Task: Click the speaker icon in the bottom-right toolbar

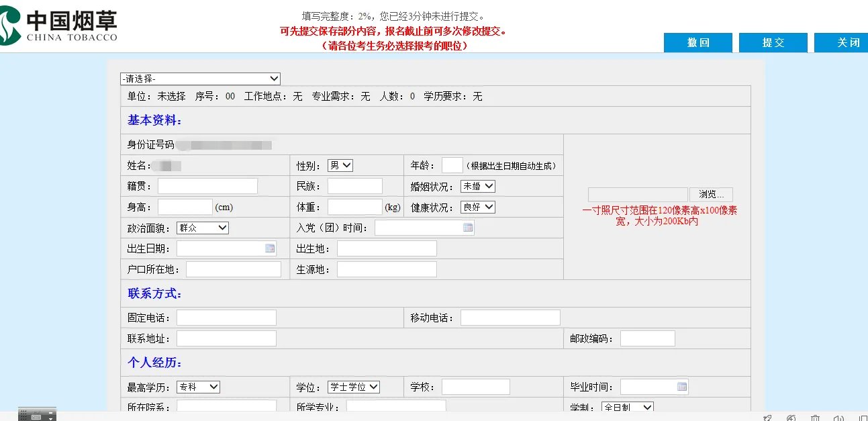Action: tap(839, 418)
